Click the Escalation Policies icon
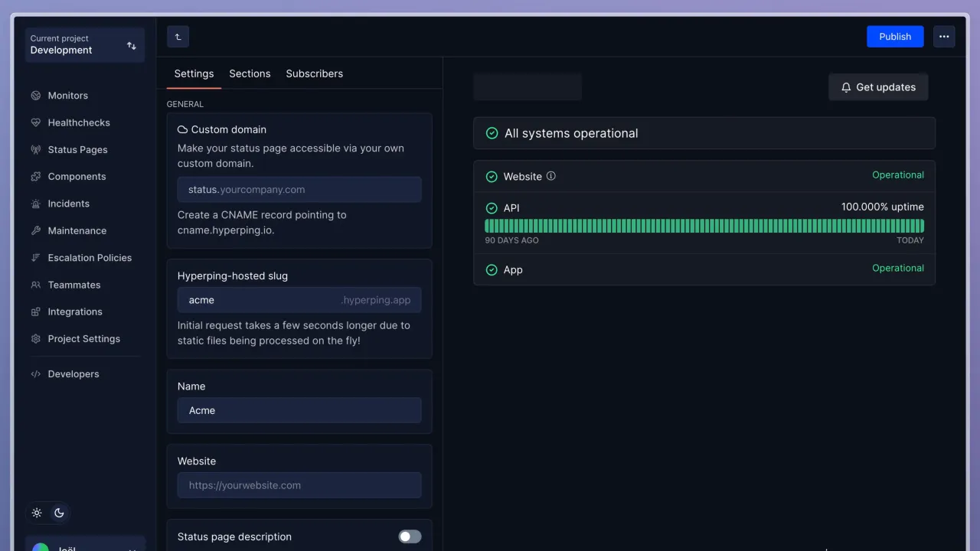980x551 pixels. tap(35, 258)
